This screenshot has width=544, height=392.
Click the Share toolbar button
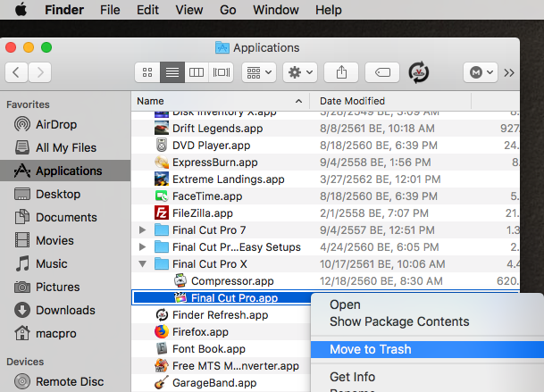tap(341, 72)
